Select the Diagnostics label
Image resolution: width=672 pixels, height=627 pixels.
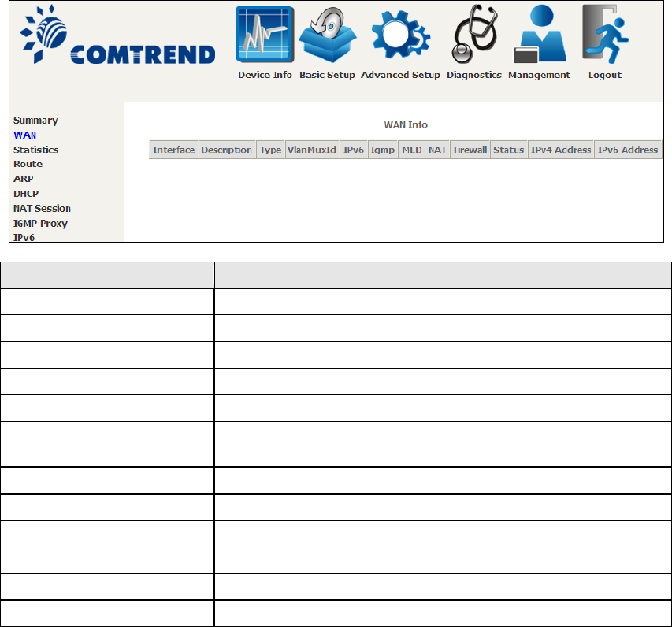[474, 75]
